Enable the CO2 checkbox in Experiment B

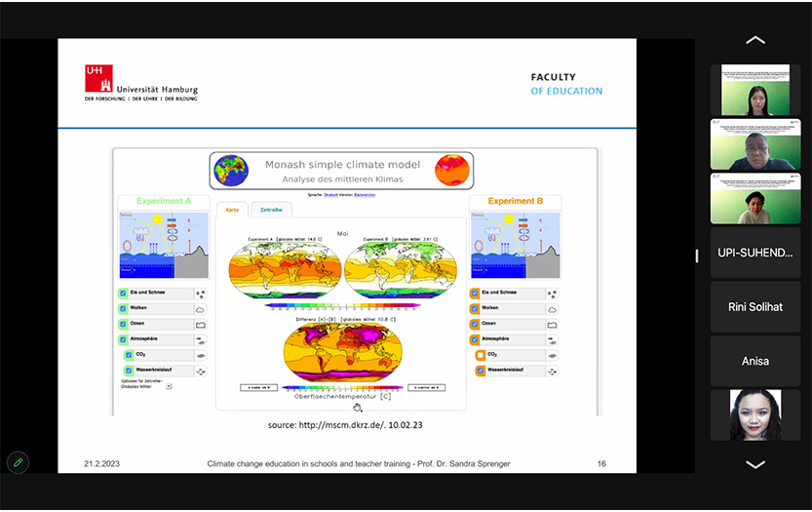pyautogui.click(x=481, y=355)
